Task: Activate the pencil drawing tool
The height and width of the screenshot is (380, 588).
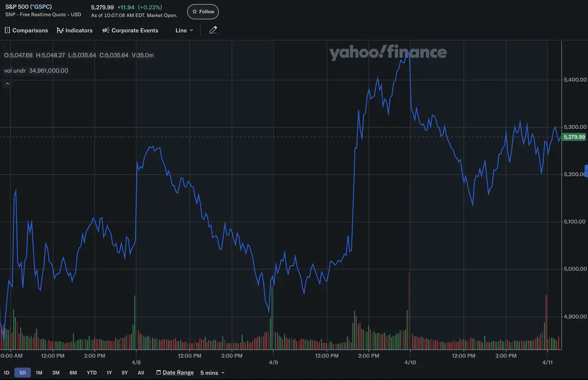Action: point(213,30)
